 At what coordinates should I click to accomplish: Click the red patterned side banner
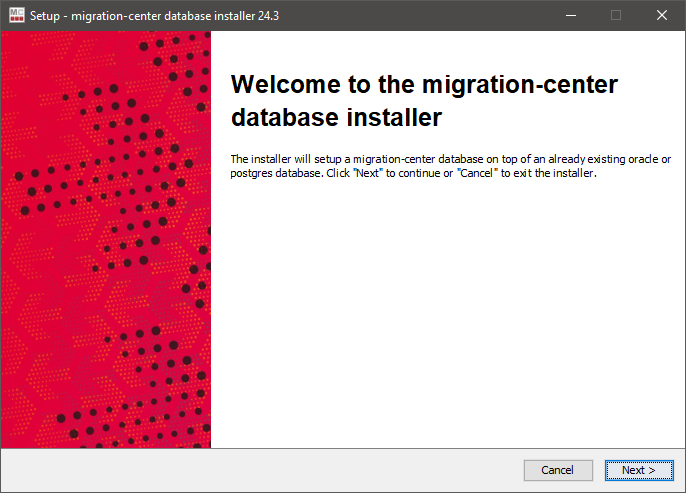pos(106,240)
